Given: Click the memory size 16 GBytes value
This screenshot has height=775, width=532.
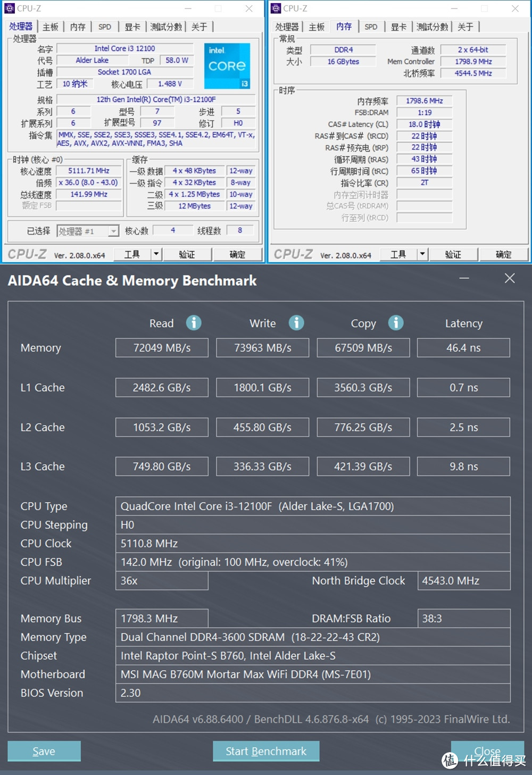Looking at the screenshot, I should (343, 61).
